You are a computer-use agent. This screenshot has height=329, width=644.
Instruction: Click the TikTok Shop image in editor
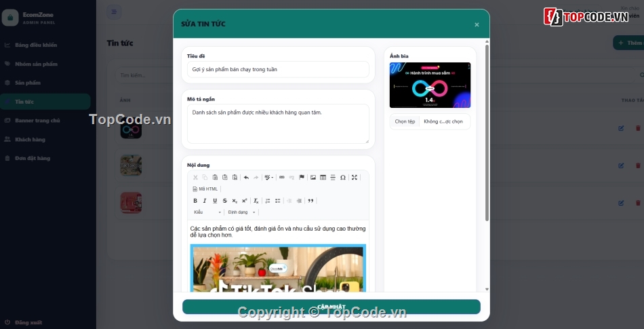point(278,268)
